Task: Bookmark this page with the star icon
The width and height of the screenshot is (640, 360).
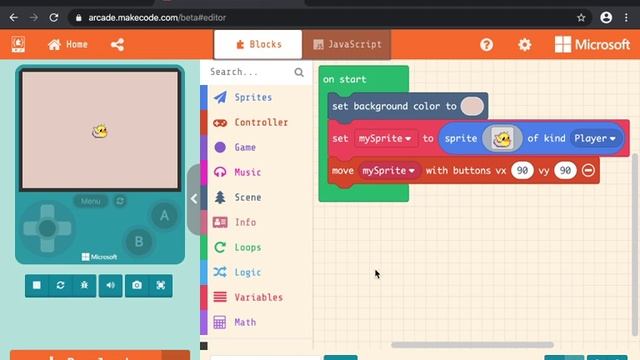Action: tap(581, 18)
